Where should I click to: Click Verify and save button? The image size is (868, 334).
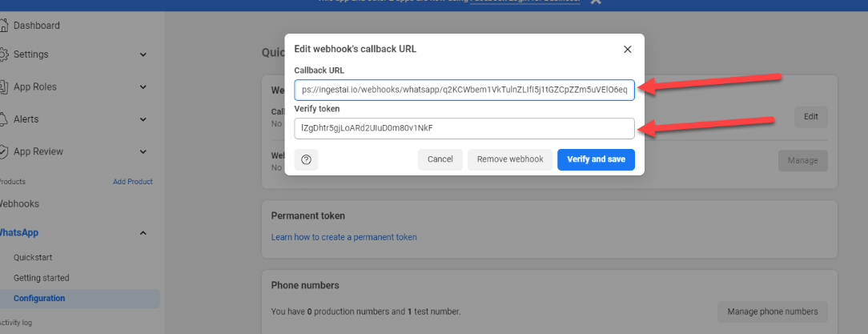pyautogui.click(x=597, y=159)
